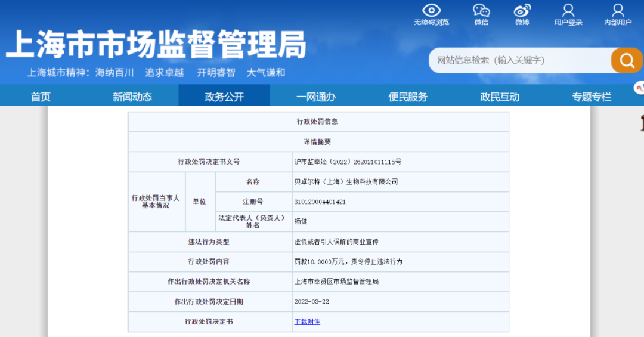Click the 上海市市场监督管理局 site title
Viewport: 644px width, 337px height.
pyautogui.click(x=156, y=45)
